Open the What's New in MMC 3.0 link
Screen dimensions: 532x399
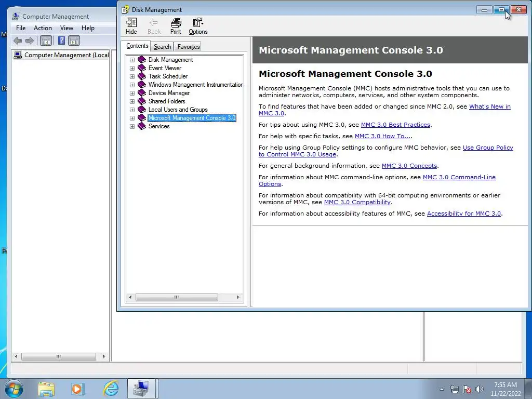click(x=489, y=107)
